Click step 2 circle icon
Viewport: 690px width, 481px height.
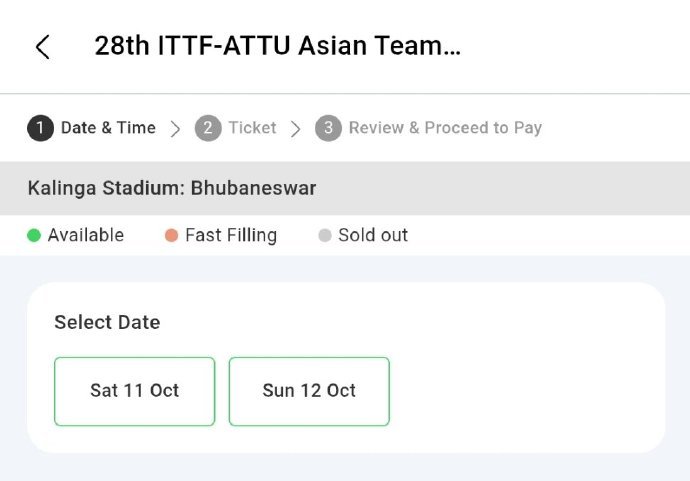tap(207, 128)
